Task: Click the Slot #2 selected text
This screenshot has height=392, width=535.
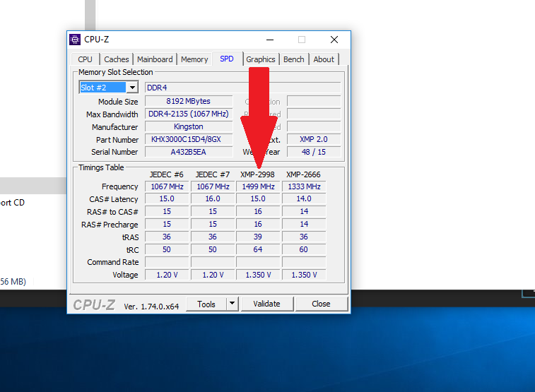Action: point(102,88)
